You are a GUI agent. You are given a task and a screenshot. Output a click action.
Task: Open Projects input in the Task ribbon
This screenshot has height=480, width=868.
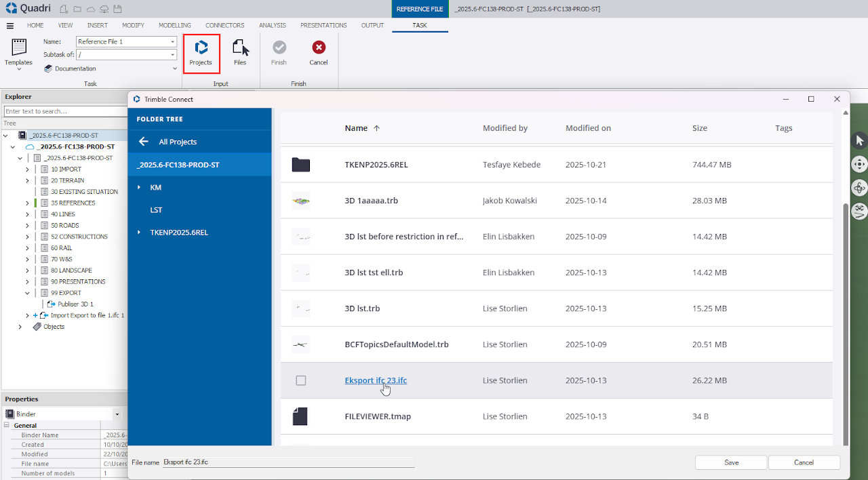point(201,53)
